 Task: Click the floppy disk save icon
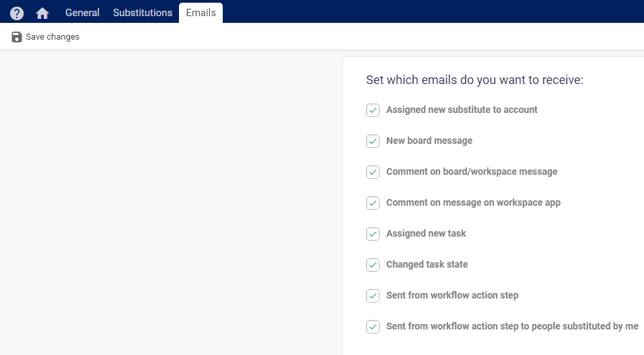pyautogui.click(x=16, y=37)
